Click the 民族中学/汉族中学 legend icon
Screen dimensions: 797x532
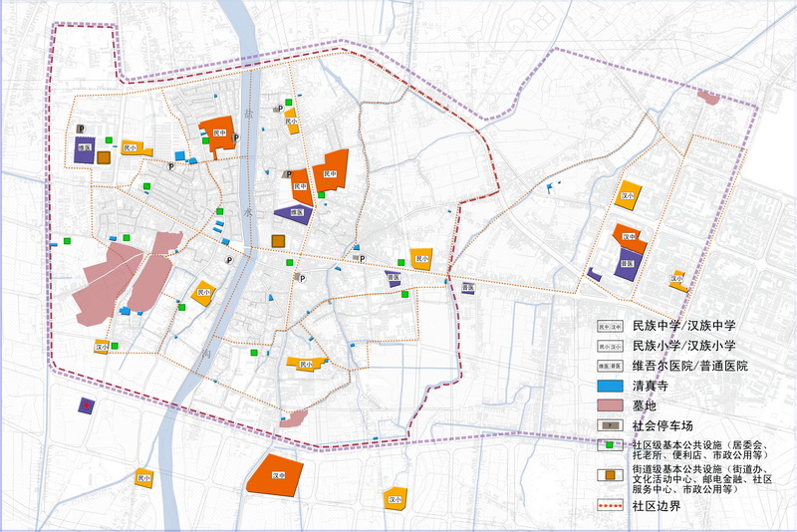[x=610, y=326]
